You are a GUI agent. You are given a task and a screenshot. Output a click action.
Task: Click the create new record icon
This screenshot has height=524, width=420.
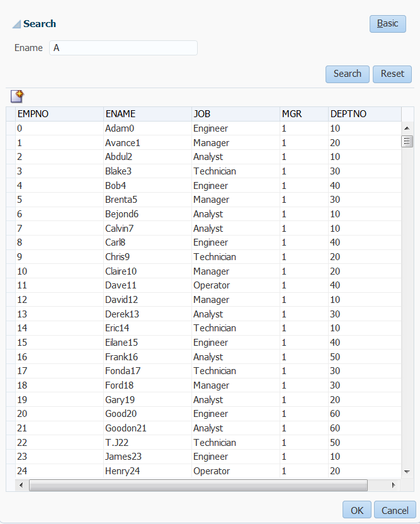(18, 96)
